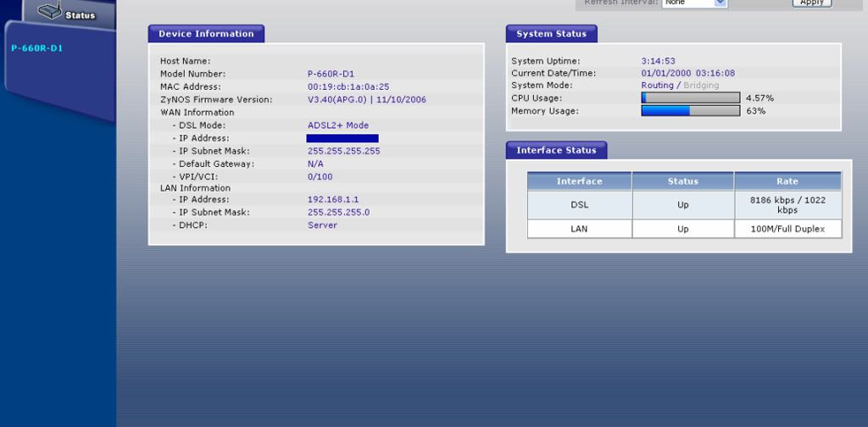Screen dimensions: 868x427
Task: Click the Memory Usage progress bar
Action: coord(690,111)
